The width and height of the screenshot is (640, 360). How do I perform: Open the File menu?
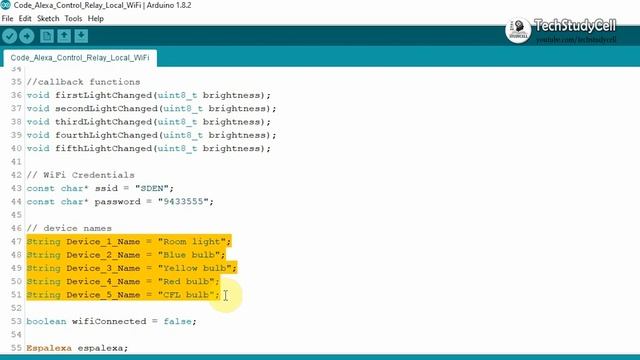(x=7, y=18)
